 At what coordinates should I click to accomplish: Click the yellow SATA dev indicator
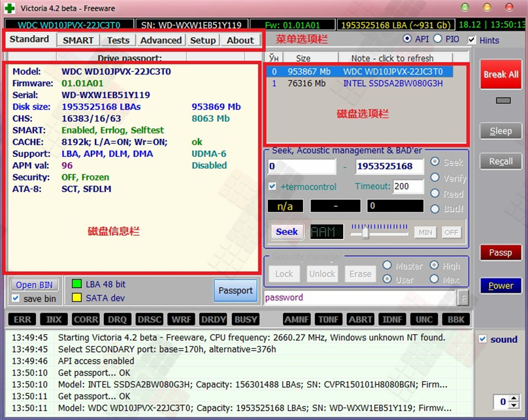pyautogui.click(x=76, y=297)
